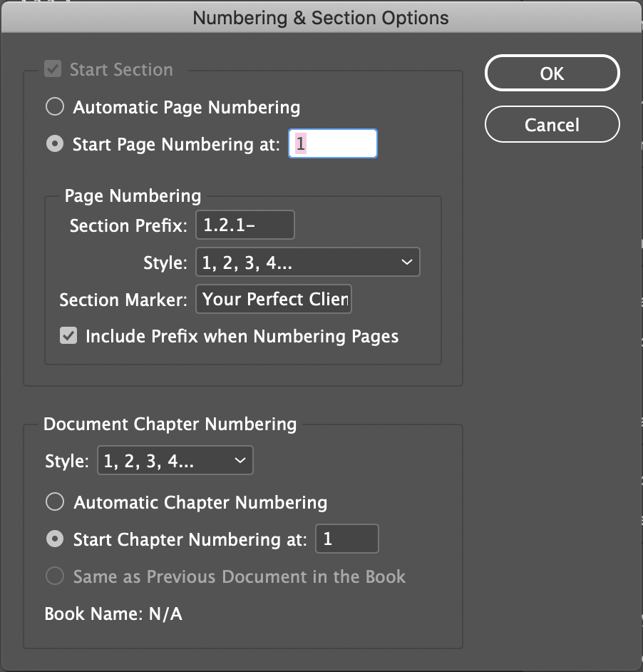Toggle the Start Section checkbox
The image size is (643, 672).
pyautogui.click(x=54, y=69)
